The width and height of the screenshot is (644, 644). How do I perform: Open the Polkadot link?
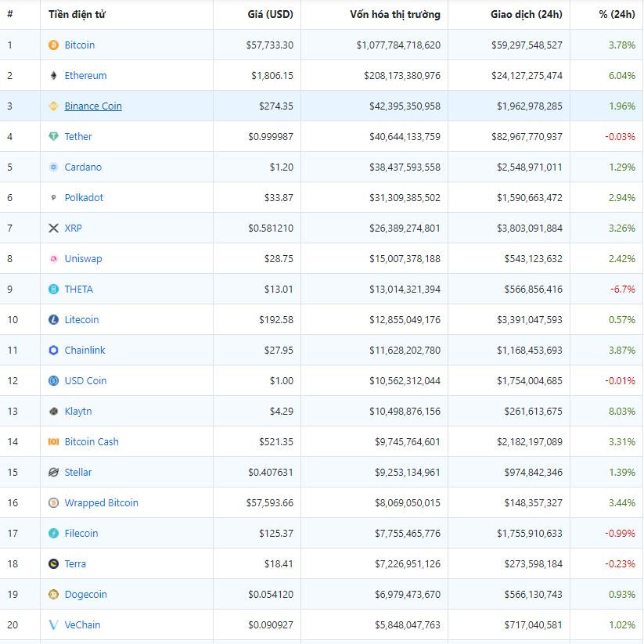click(84, 197)
